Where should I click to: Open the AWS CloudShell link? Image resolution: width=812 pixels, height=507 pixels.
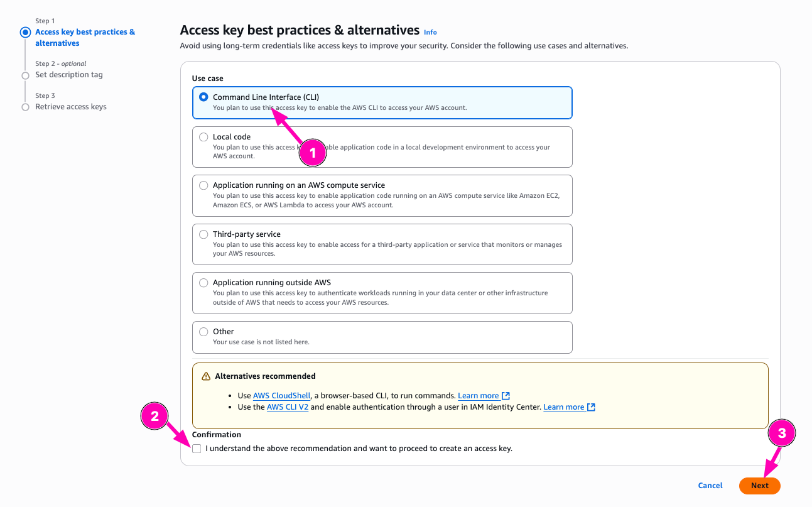[281, 396]
